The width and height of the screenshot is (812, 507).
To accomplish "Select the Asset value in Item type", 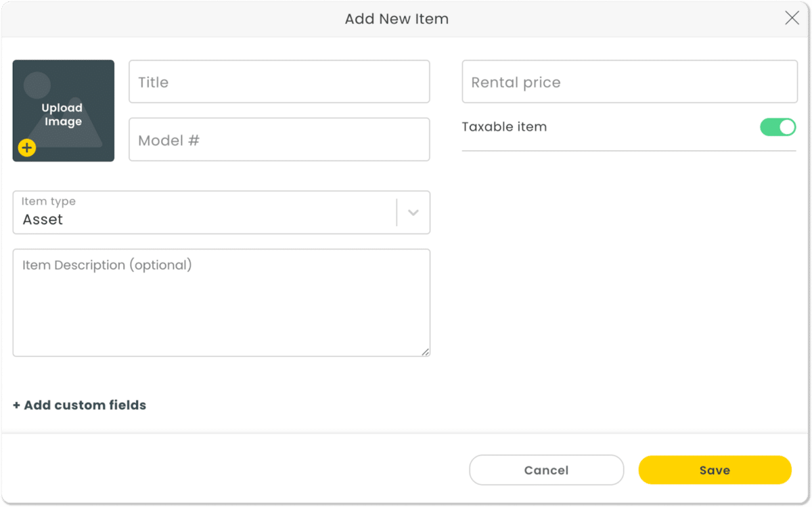I will click(x=43, y=220).
